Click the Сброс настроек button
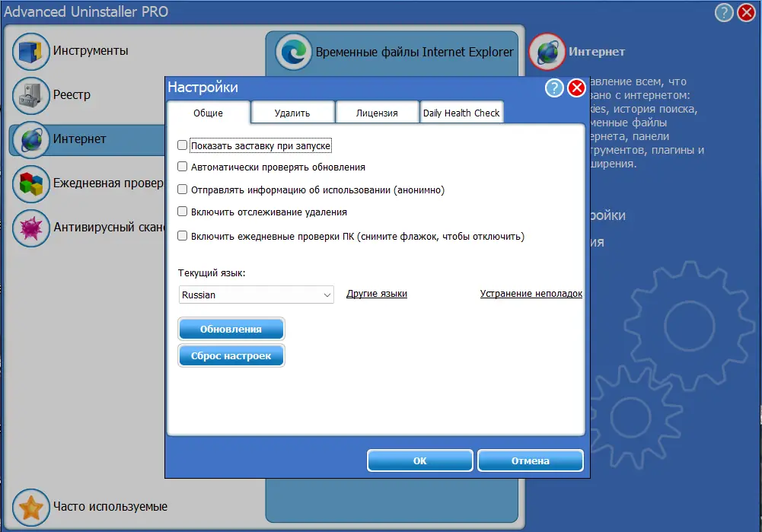 (231, 355)
